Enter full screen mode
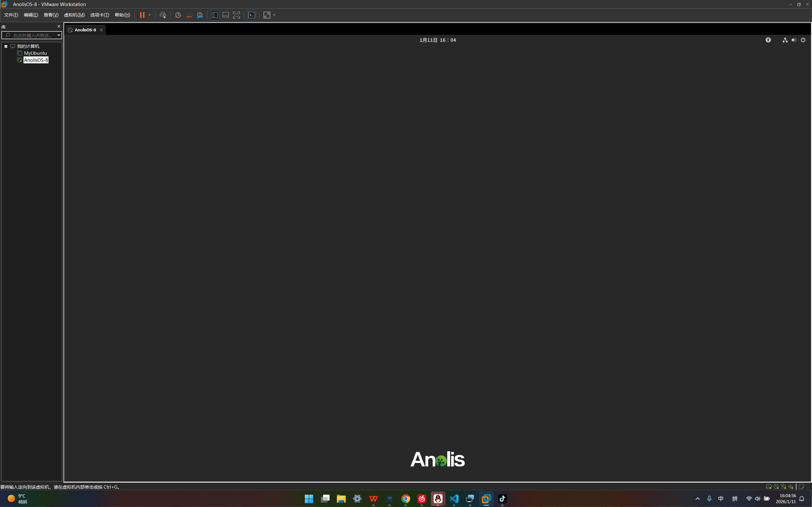This screenshot has width=812, height=507. pyautogui.click(x=236, y=15)
